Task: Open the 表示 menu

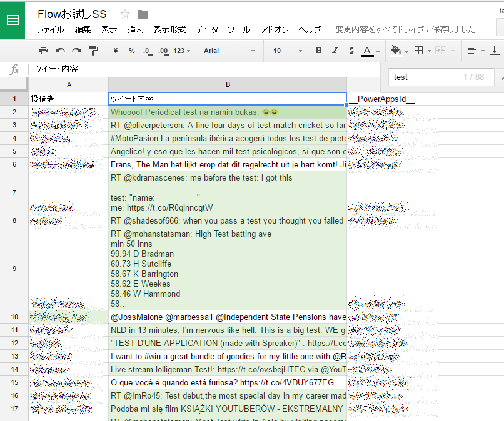Action: tap(109, 29)
